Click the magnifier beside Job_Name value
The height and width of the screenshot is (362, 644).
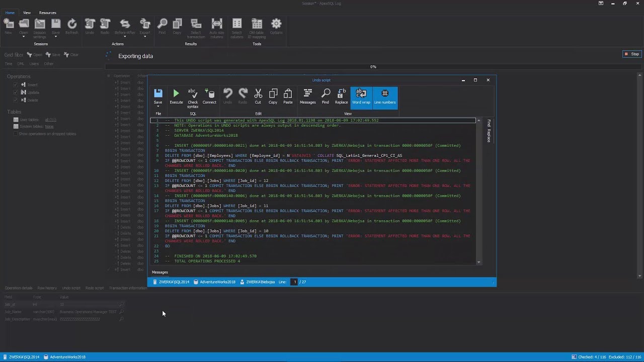[121, 312]
